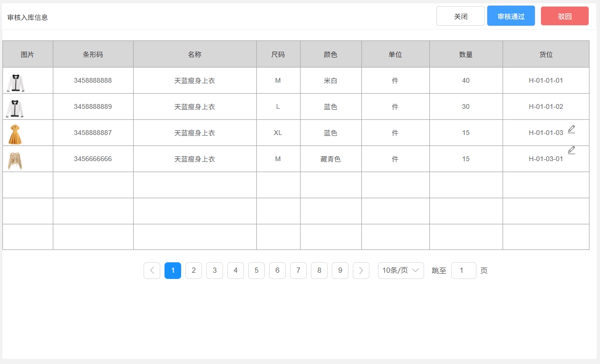600x364 pixels.
Task: Reject using the 驳回 button
Action: tap(565, 16)
